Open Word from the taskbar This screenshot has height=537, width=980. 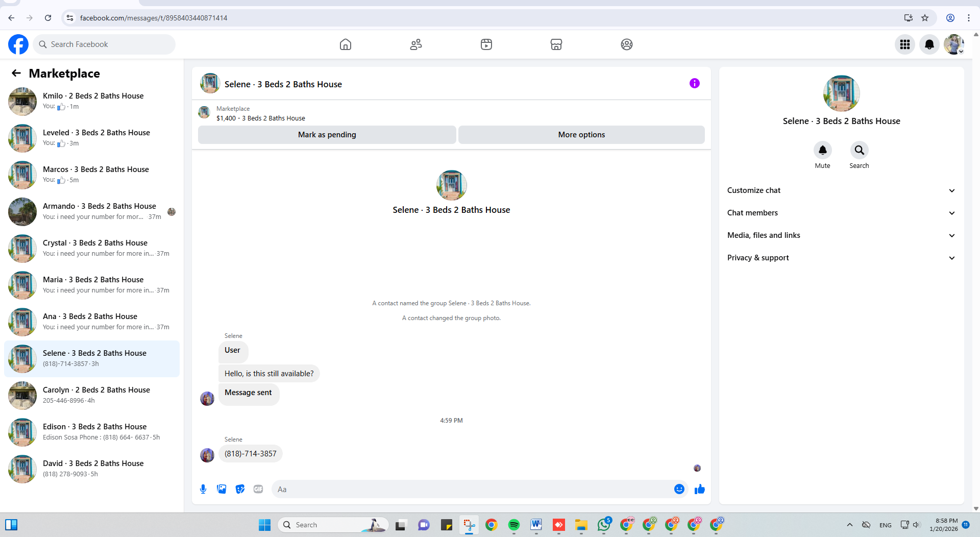(x=536, y=525)
